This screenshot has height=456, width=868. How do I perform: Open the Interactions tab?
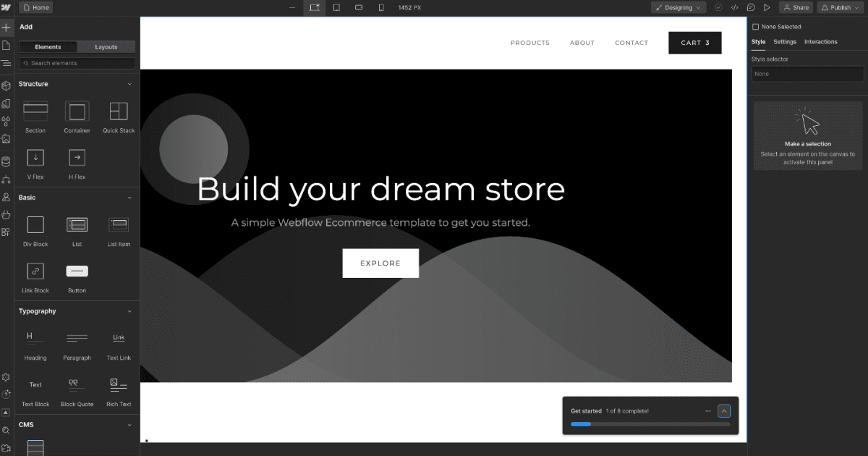[x=820, y=41]
